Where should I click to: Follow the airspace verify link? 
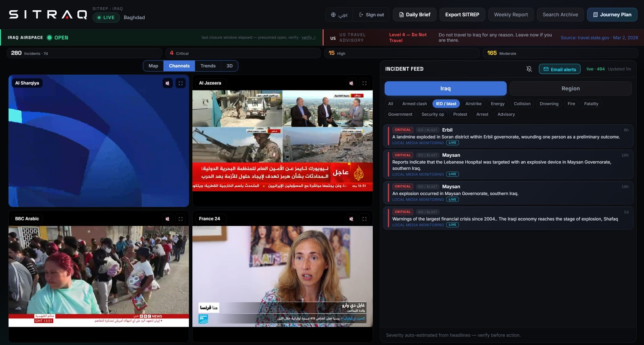308,38
